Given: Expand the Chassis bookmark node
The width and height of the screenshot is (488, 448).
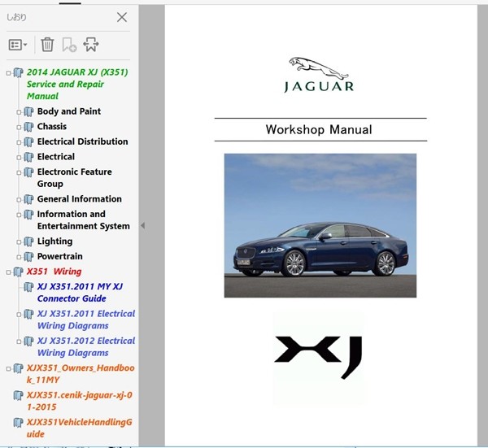Looking at the screenshot, I should click(19, 127).
